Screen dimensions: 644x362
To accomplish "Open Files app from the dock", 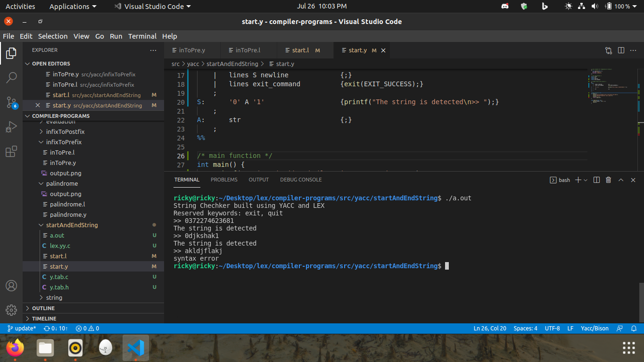I will tap(45, 348).
